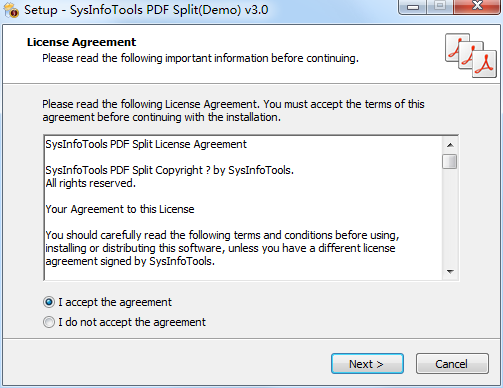The width and height of the screenshot is (503, 388).
Task: Click the license text scrollbar thumb
Action: (450, 161)
